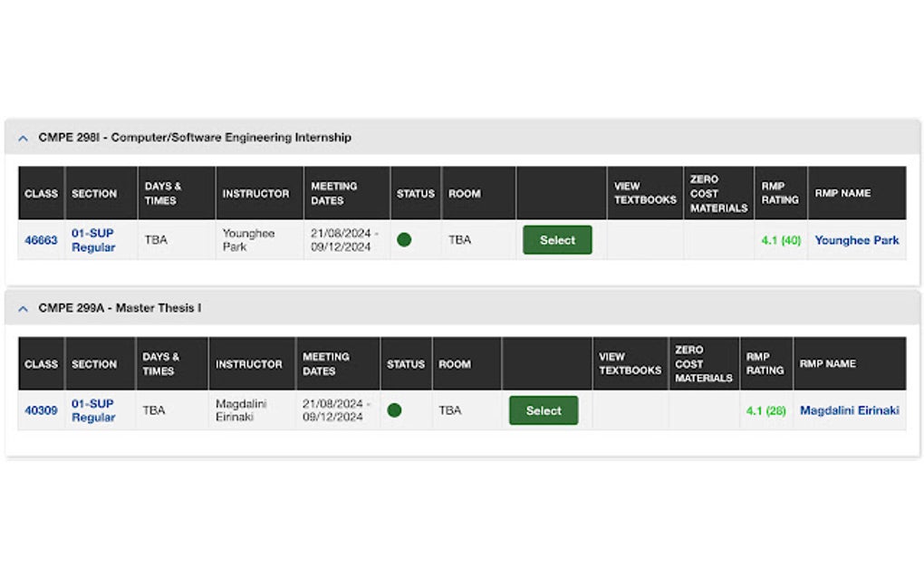The width and height of the screenshot is (924, 578).
Task: Open Younghee Park's RMP profile
Action: click(857, 240)
